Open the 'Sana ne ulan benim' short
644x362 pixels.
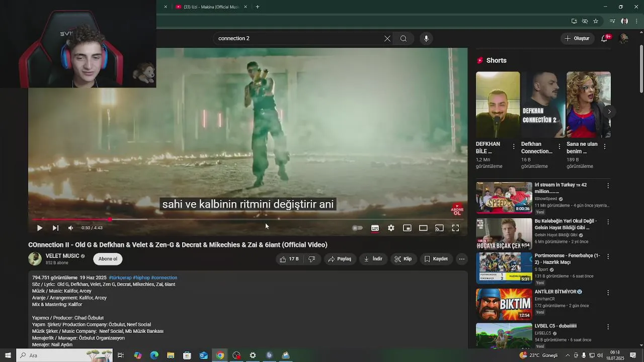[589, 105]
